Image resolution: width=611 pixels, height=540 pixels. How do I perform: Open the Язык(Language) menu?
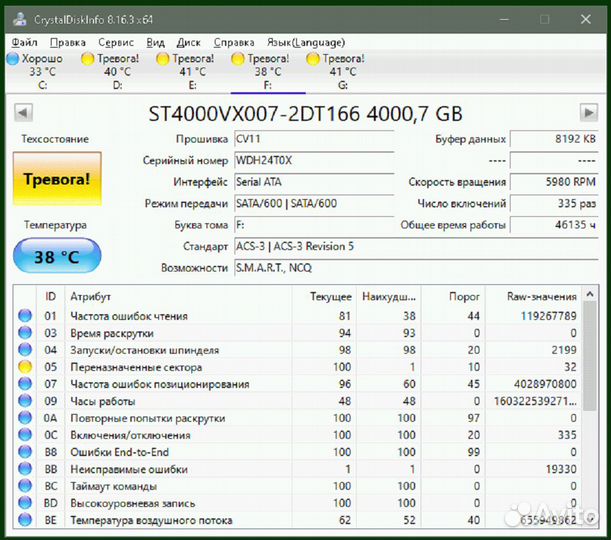coord(306,42)
